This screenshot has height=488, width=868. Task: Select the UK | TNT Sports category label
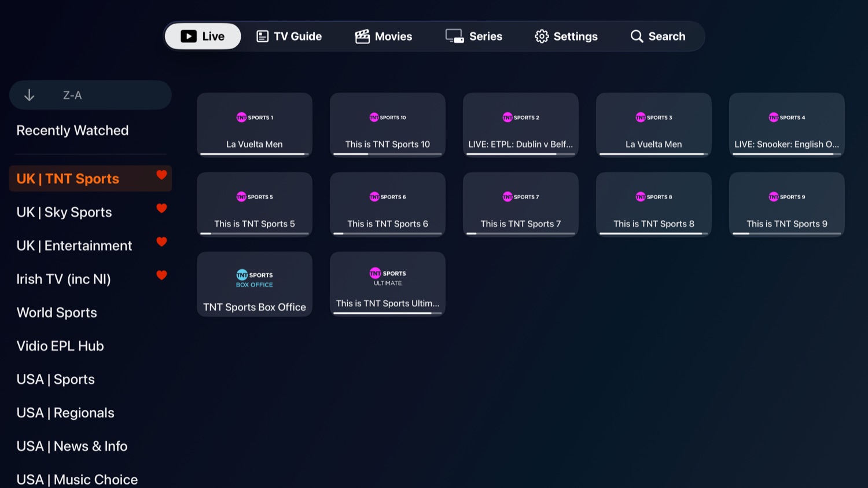pos(68,179)
